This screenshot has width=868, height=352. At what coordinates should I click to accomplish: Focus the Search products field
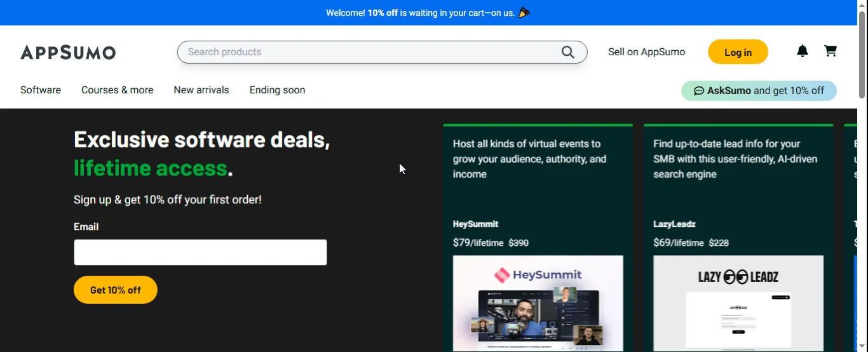[382, 52]
